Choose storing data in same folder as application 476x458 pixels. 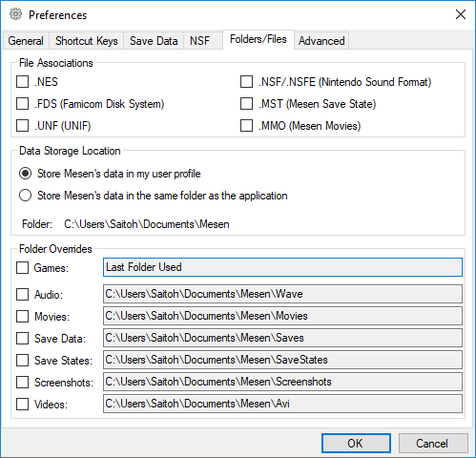tap(25, 196)
